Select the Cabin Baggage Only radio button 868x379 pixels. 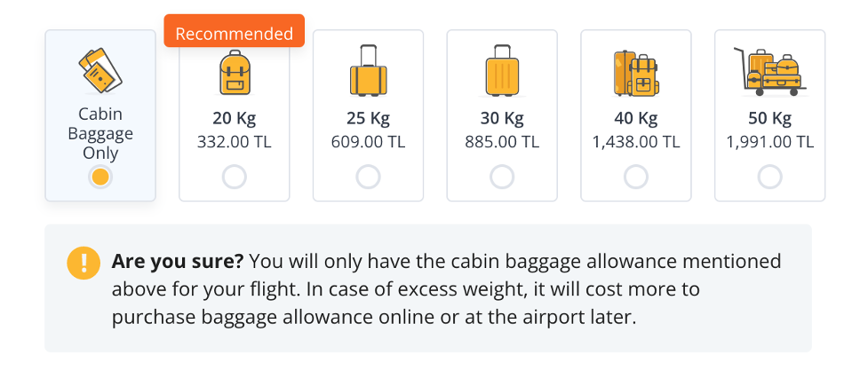(x=100, y=178)
